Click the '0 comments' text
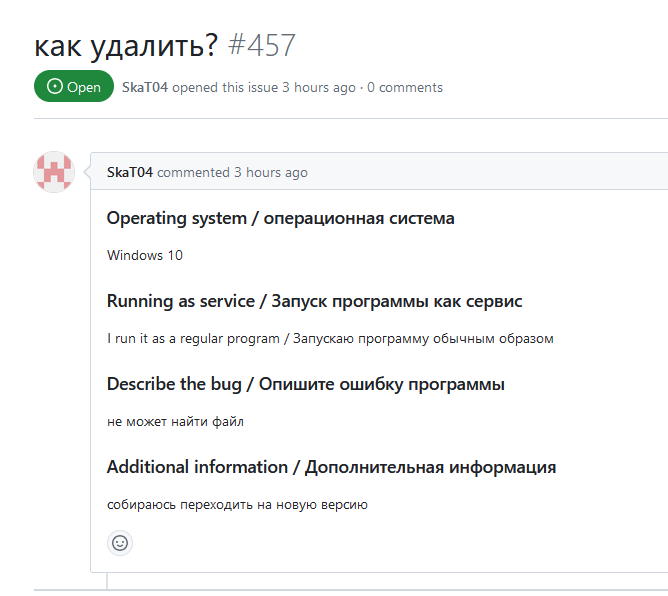The height and width of the screenshot is (596, 668). (x=405, y=87)
